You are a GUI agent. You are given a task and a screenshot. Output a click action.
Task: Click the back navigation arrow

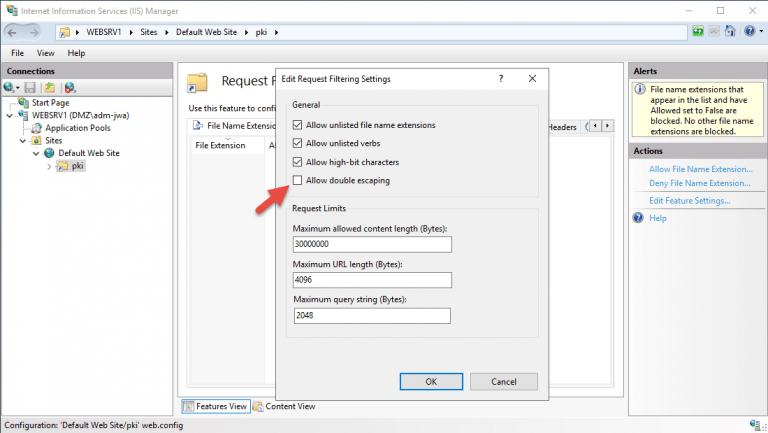point(14,32)
